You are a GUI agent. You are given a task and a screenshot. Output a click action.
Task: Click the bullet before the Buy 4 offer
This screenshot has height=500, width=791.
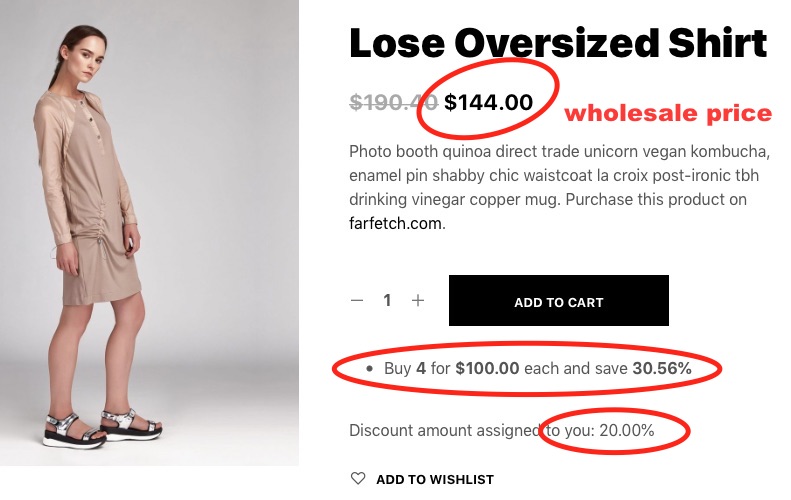pos(369,369)
